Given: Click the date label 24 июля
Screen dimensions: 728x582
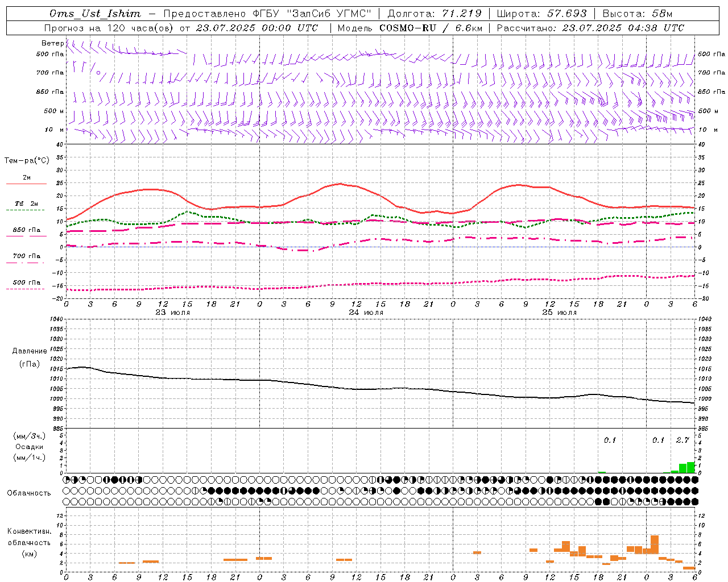Looking at the screenshot, I should tap(366, 312).
